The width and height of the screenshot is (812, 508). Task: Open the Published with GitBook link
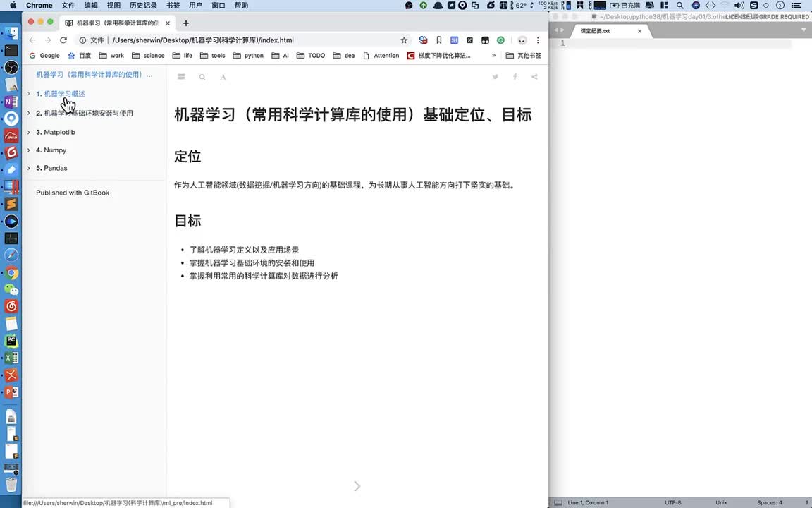tap(73, 193)
